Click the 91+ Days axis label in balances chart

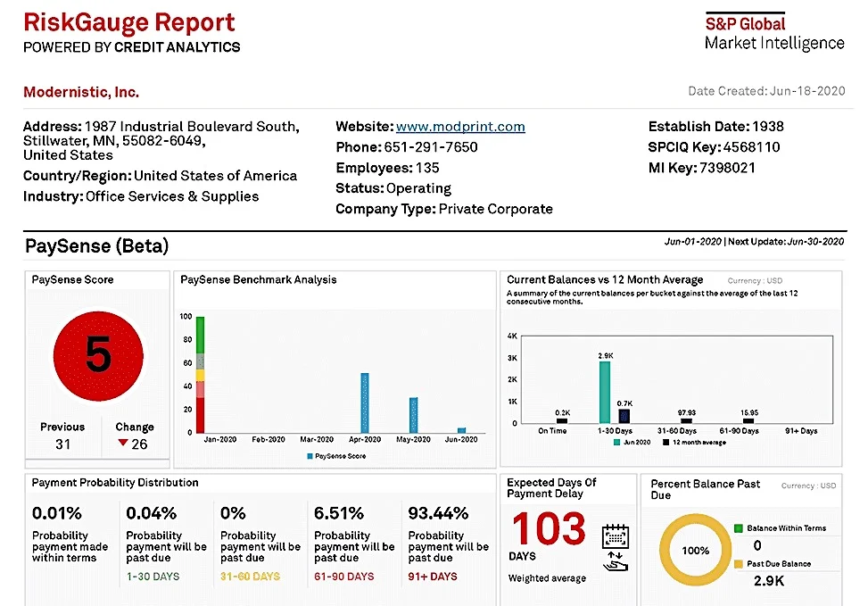(801, 431)
